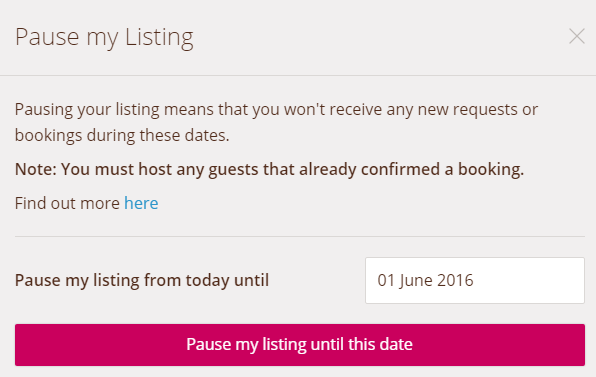
Task: Select the 'Pause my Listing' heading text
Action: (x=104, y=38)
